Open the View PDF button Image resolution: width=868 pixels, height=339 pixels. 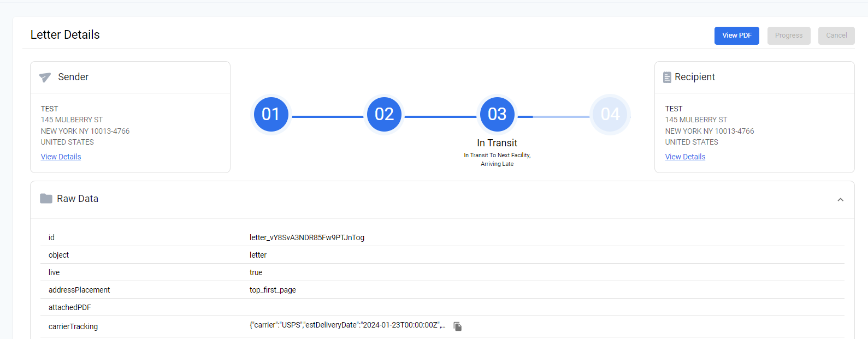click(x=736, y=35)
